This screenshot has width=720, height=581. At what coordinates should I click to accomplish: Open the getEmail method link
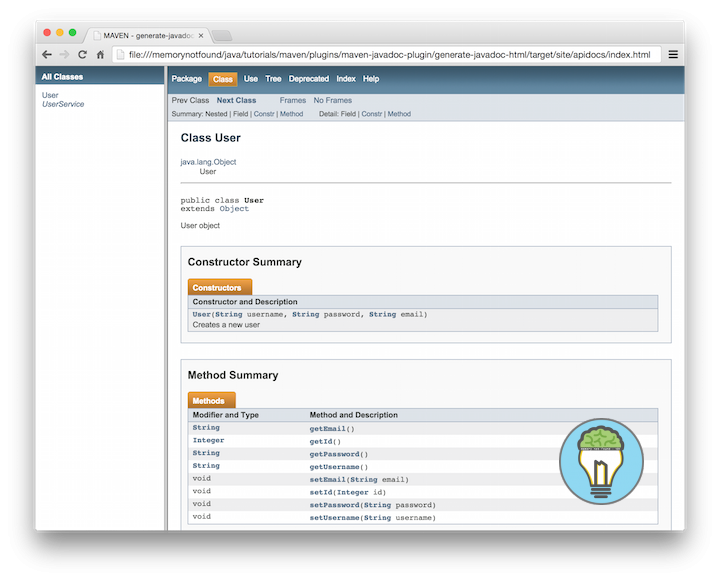(x=329, y=428)
